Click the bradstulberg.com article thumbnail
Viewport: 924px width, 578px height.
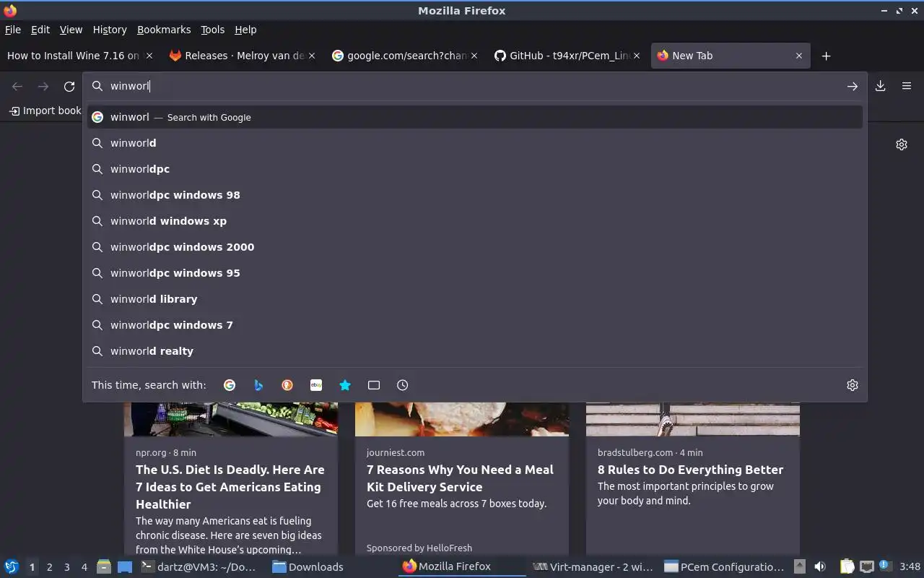693,419
